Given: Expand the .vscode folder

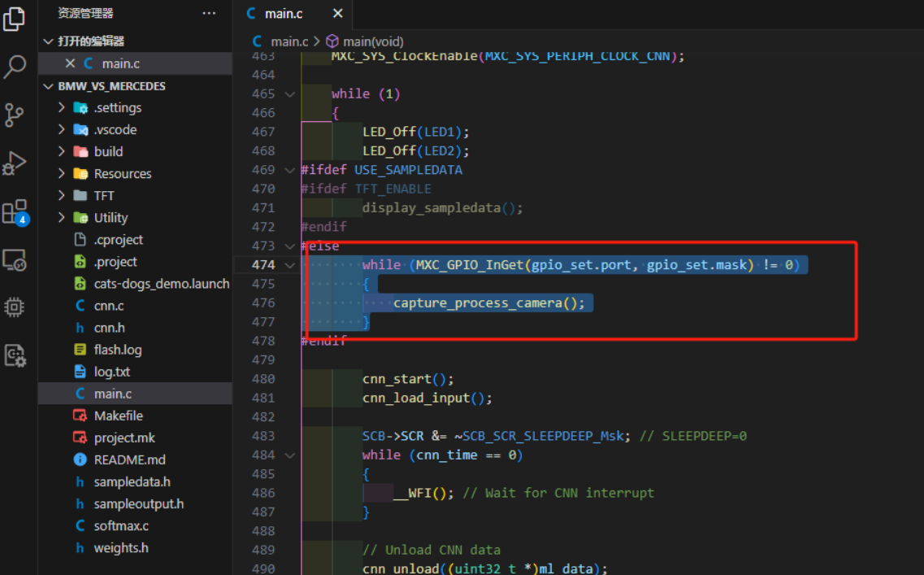Looking at the screenshot, I should click(x=61, y=129).
